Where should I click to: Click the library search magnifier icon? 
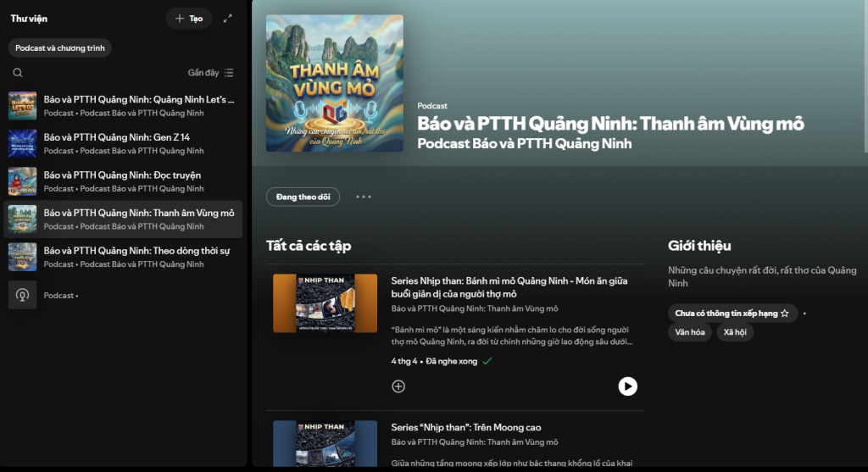click(x=18, y=73)
